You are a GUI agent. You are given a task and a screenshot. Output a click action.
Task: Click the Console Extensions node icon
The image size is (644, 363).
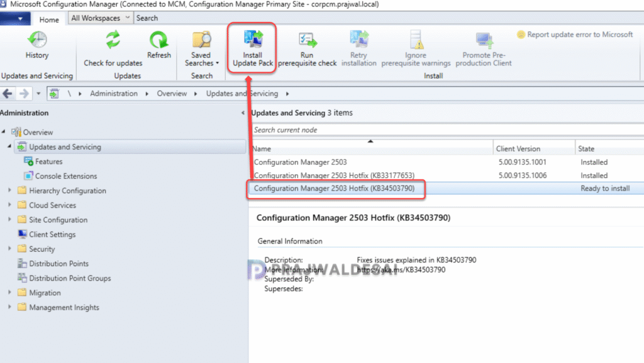pyautogui.click(x=28, y=176)
